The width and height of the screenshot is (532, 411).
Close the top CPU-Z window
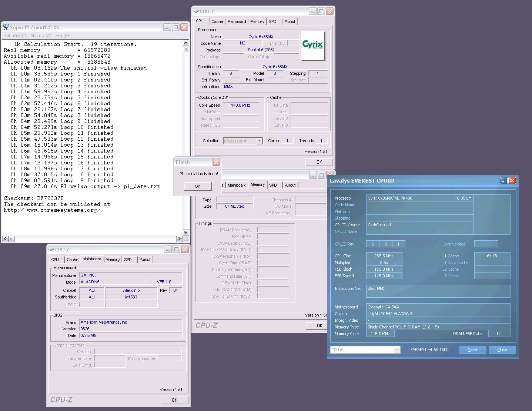[329, 11]
